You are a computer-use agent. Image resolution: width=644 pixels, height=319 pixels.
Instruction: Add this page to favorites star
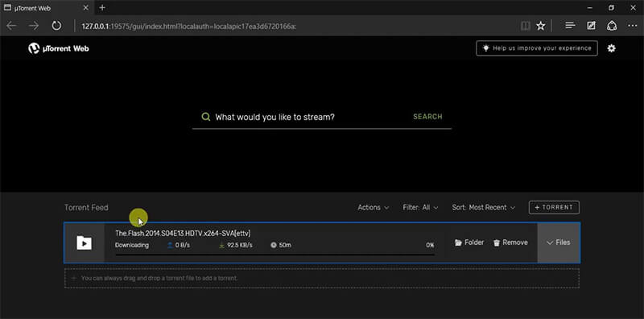[540, 26]
